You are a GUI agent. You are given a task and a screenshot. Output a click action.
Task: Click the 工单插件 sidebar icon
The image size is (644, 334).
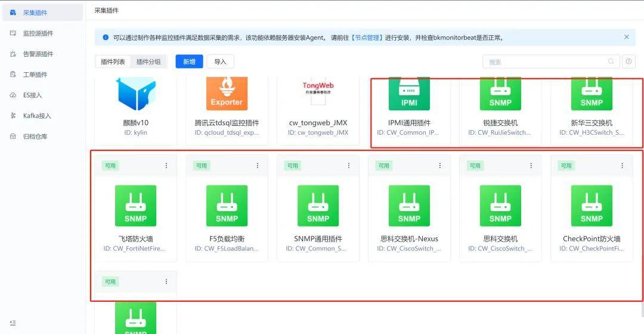pos(13,75)
